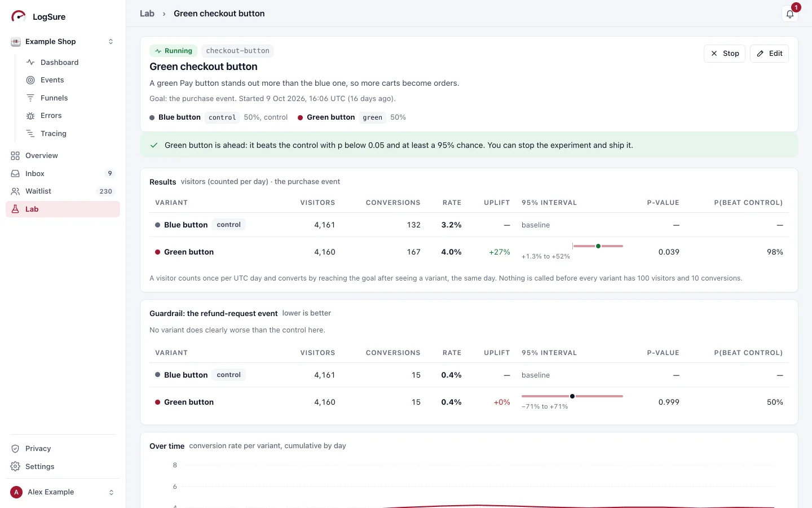This screenshot has width=812, height=508.
Task: Click the checkout-button key tag
Action: point(237,51)
